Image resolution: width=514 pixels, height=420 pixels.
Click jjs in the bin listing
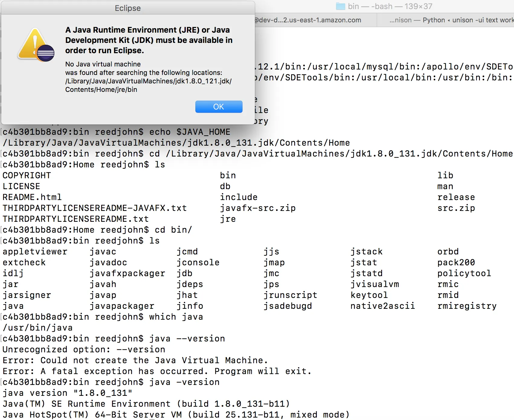(271, 252)
